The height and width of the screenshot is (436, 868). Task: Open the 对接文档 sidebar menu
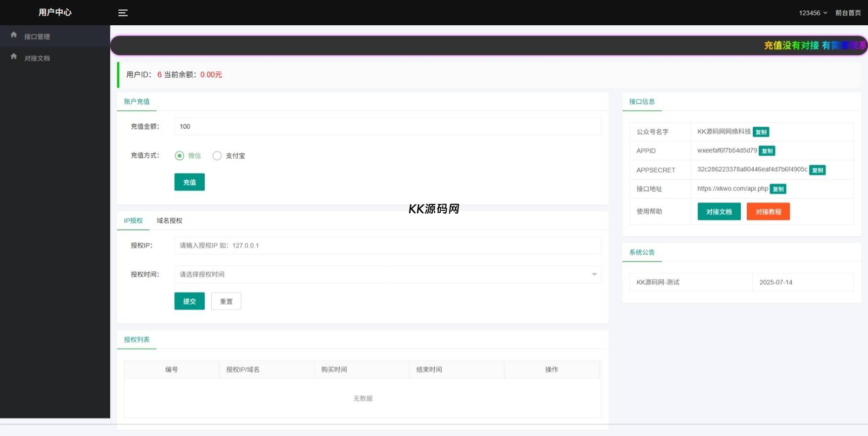point(55,58)
